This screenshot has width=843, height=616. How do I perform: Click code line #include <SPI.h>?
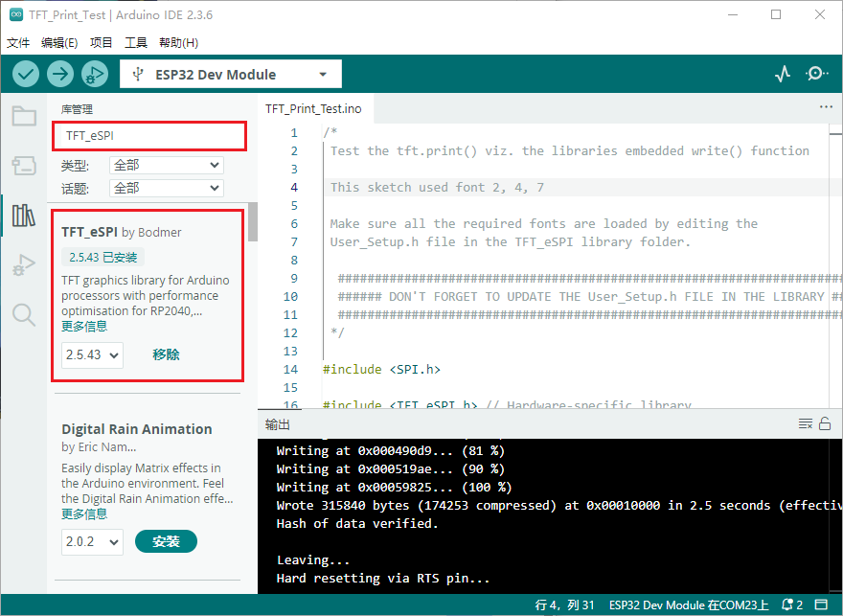click(x=381, y=369)
